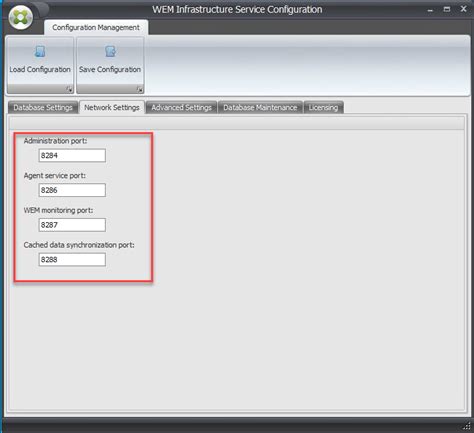Click the Load Configuration icon
The width and height of the screenshot is (474, 433).
(x=40, y=52)
